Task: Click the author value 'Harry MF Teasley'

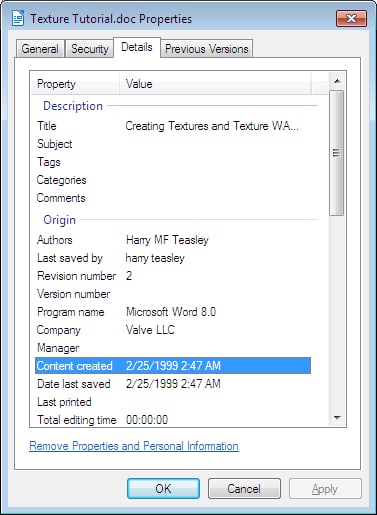Action: pos(167,240)
